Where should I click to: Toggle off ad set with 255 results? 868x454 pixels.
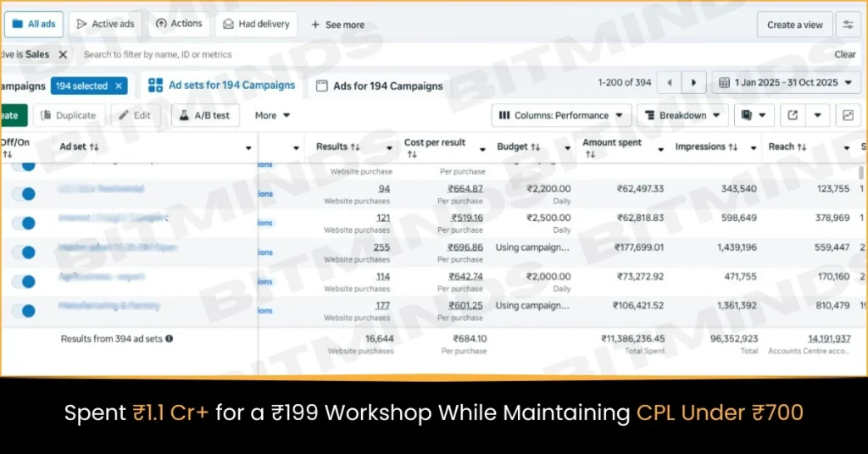click(x=27, y=252)
